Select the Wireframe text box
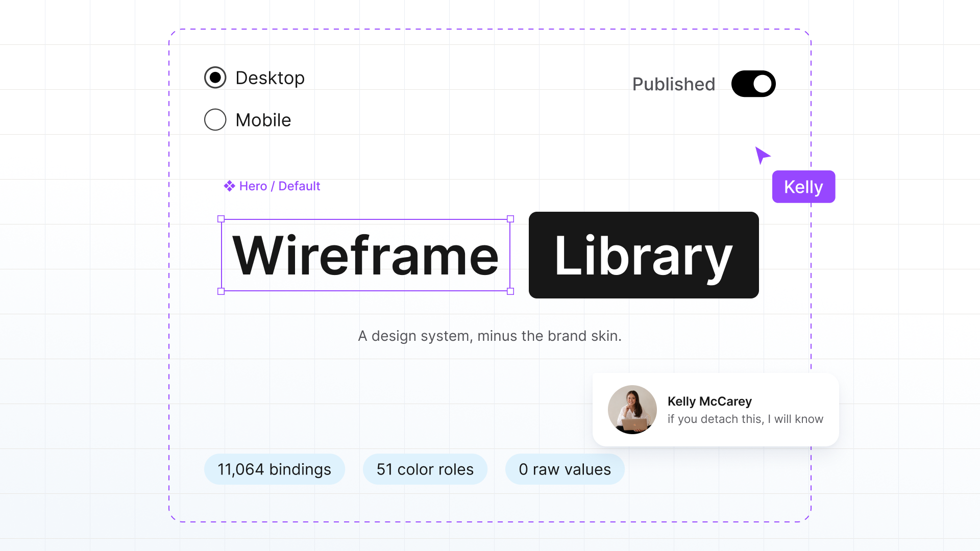980x551 pixels. click(365, 255)
